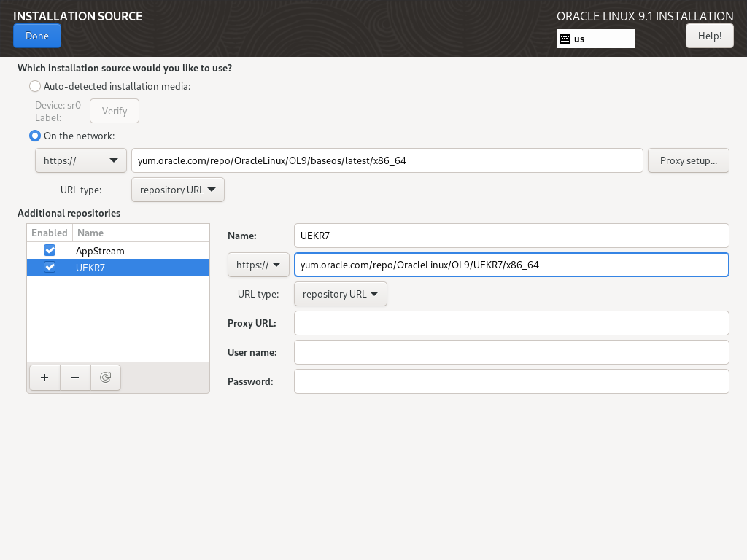Add a new repository with plus icon
Screen dimensions: 747x560
pos(44,378)
